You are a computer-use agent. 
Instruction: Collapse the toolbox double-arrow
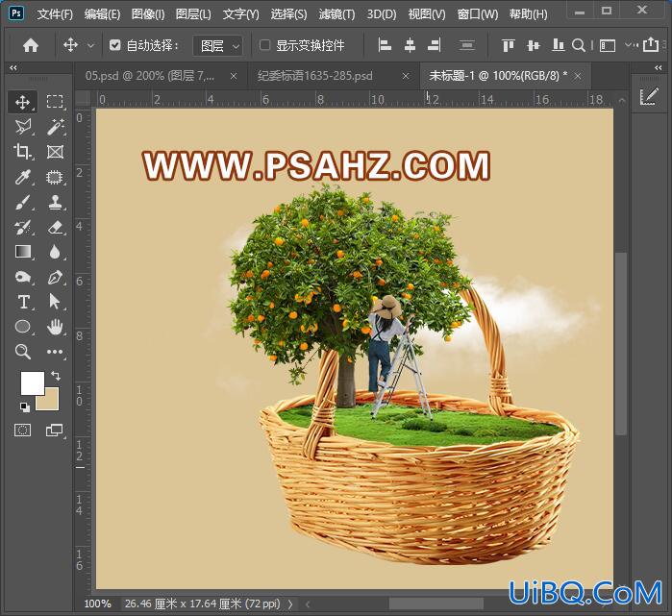pyautogui.click(x=13, y=67)
